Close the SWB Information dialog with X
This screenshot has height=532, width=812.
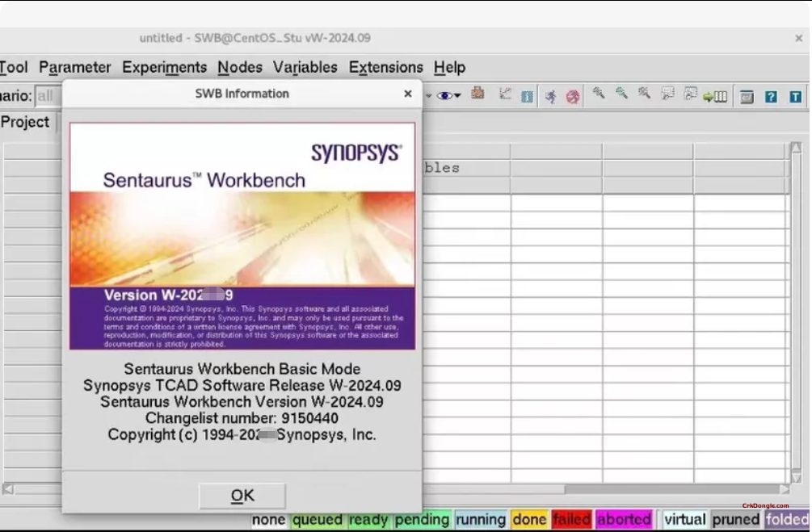408,94
